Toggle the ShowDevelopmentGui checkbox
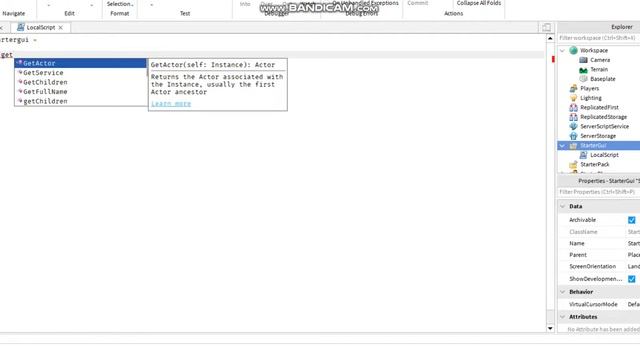Screen dimensions: 640x360 pos(631,279)
